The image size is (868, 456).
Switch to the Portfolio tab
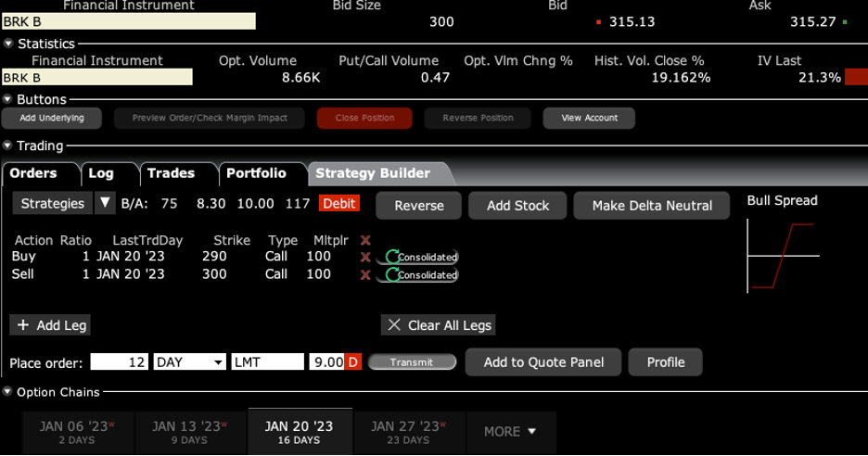tap(256, 173)
